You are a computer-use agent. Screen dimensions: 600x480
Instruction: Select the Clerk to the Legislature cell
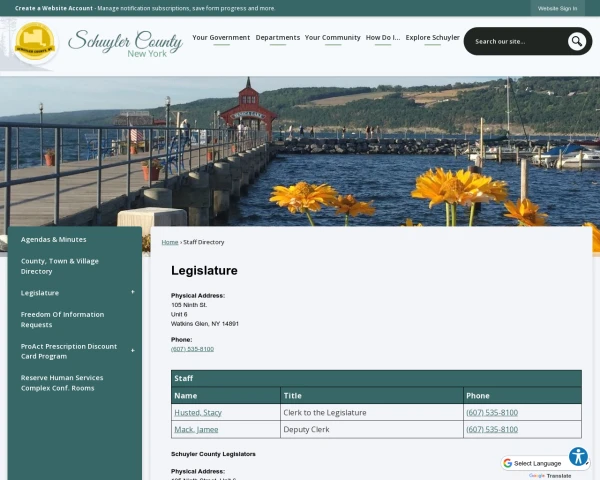click(372, 413)
